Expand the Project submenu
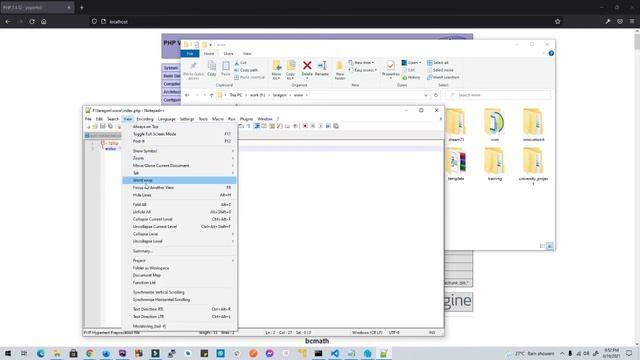Screen dimensions: 640x360 pos(179,260)
